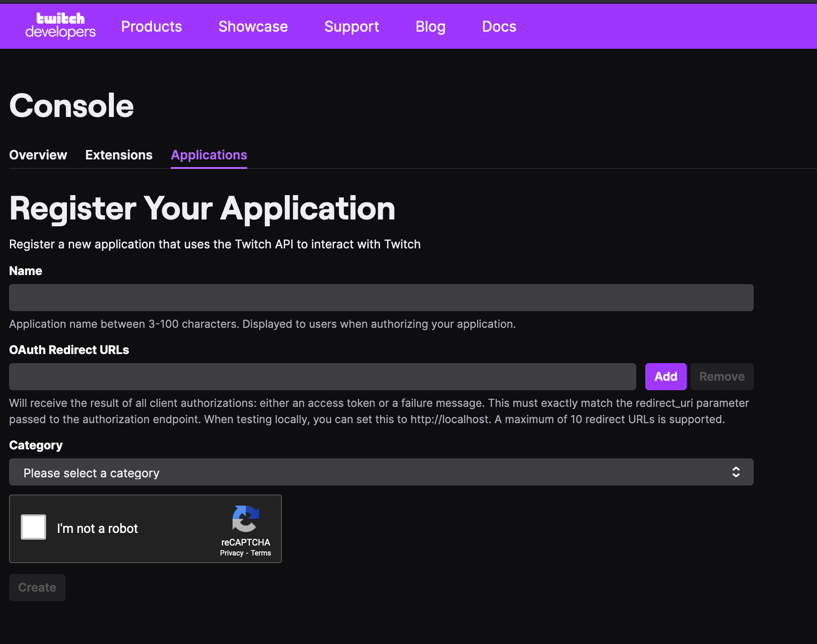Viewport: 817px width, 644px height.
Task: Open Docs in the top bar
Action: pyautogui.click(x=499, y=27)
